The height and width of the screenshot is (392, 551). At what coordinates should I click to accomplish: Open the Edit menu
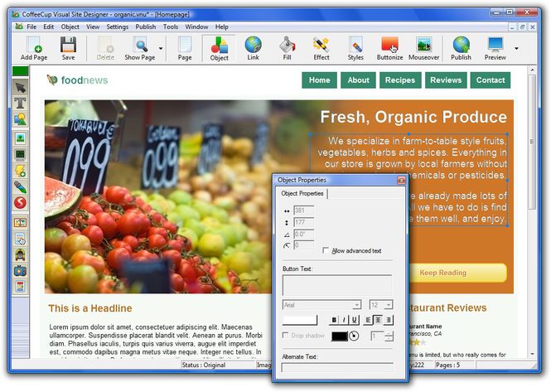[x=49, y=27]
